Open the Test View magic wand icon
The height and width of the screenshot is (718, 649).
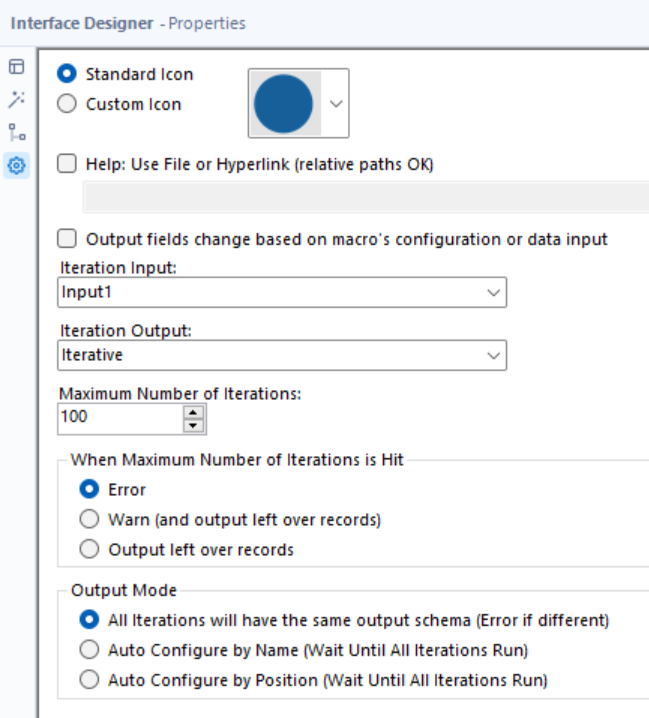tap(16, 99)
